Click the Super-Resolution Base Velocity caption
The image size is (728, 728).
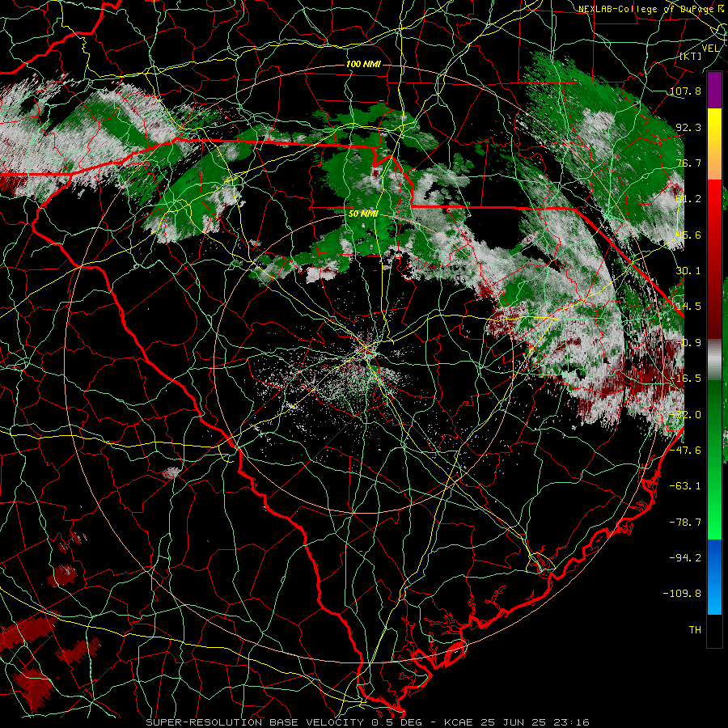click(x=368, y=722)
